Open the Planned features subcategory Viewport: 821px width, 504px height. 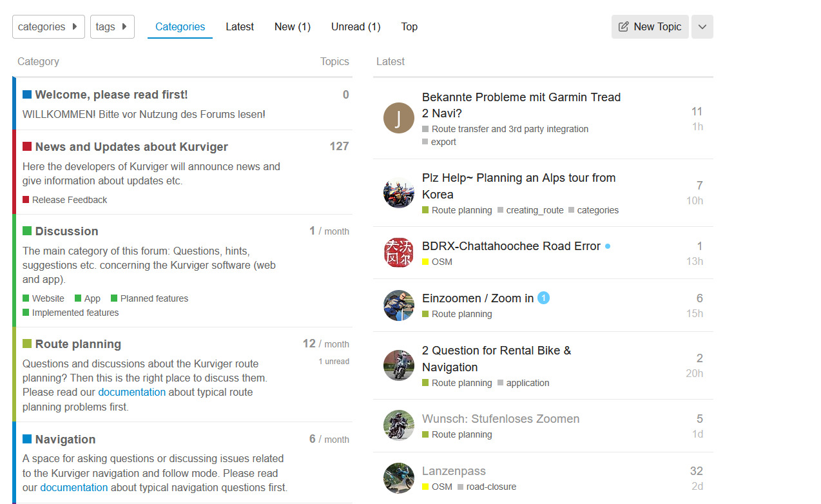coord(154,298)
